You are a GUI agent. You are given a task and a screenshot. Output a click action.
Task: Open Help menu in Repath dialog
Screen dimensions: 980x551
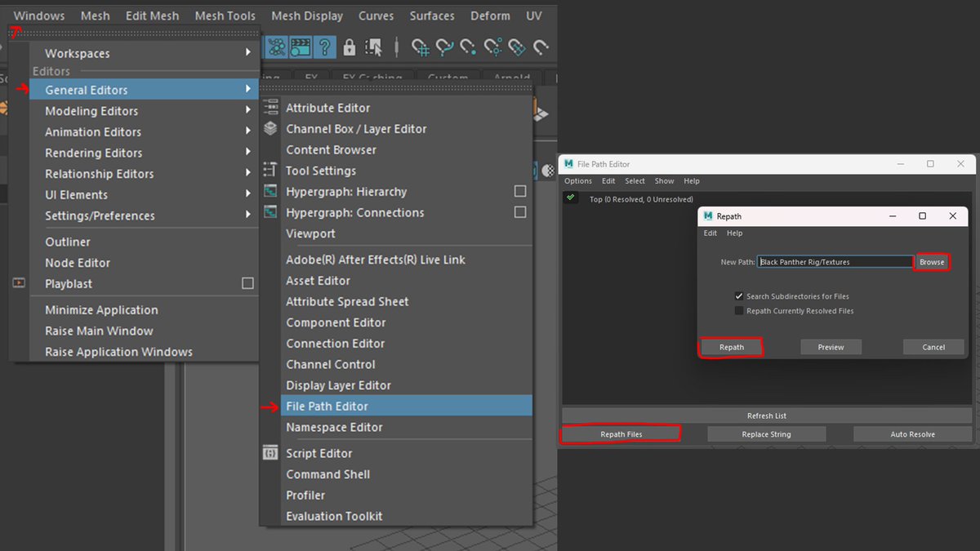735,233
